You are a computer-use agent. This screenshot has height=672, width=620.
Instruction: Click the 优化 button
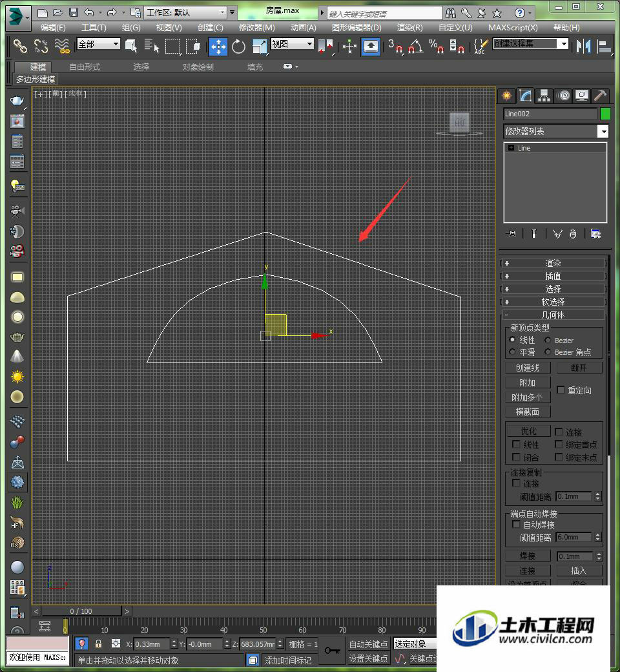click(528, 431)
